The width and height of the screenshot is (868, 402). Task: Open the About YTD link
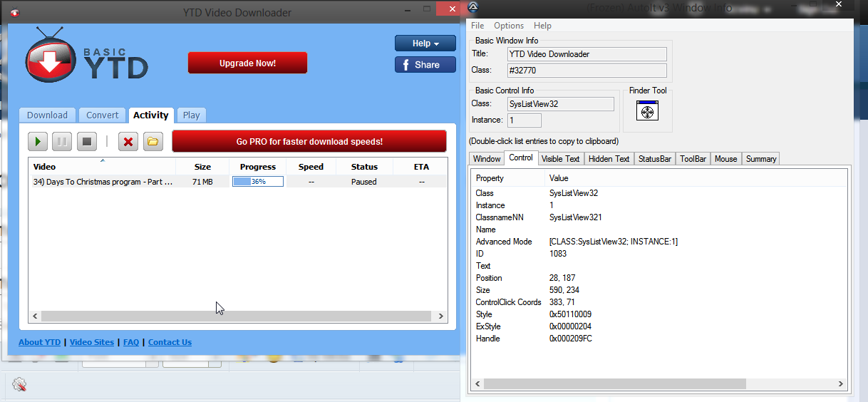pyautogui.click(x=39, y=342)
